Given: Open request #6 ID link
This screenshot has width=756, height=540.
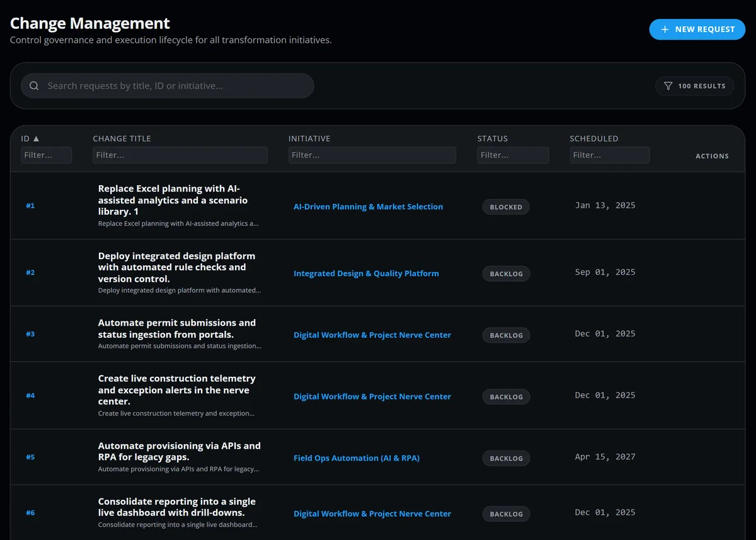Looking at the screenshot, I should tap(30, 513).
